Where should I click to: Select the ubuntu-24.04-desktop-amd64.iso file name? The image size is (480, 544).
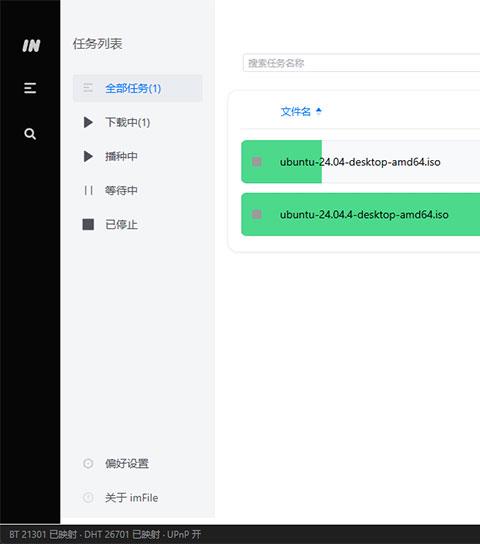[360, 162]
